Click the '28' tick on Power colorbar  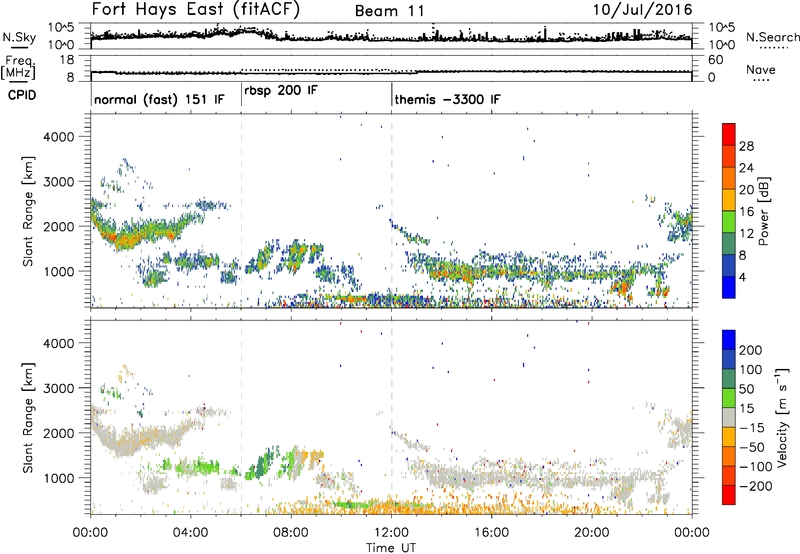pos(746,146)
